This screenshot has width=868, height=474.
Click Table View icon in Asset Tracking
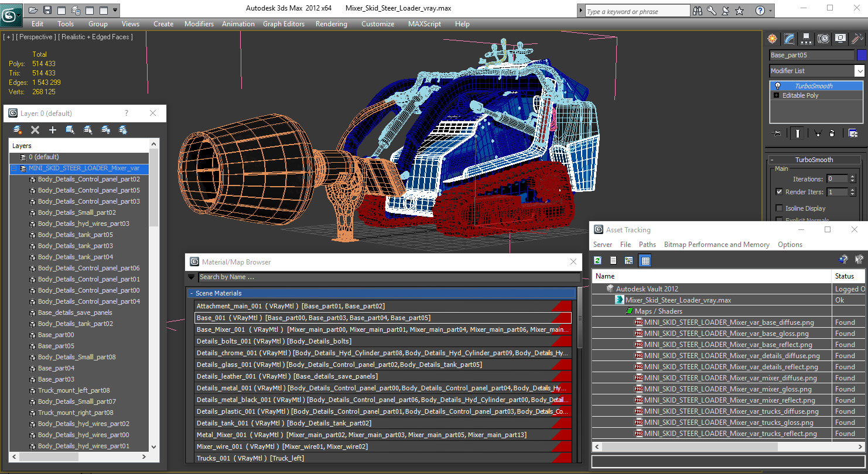(645, 260)
